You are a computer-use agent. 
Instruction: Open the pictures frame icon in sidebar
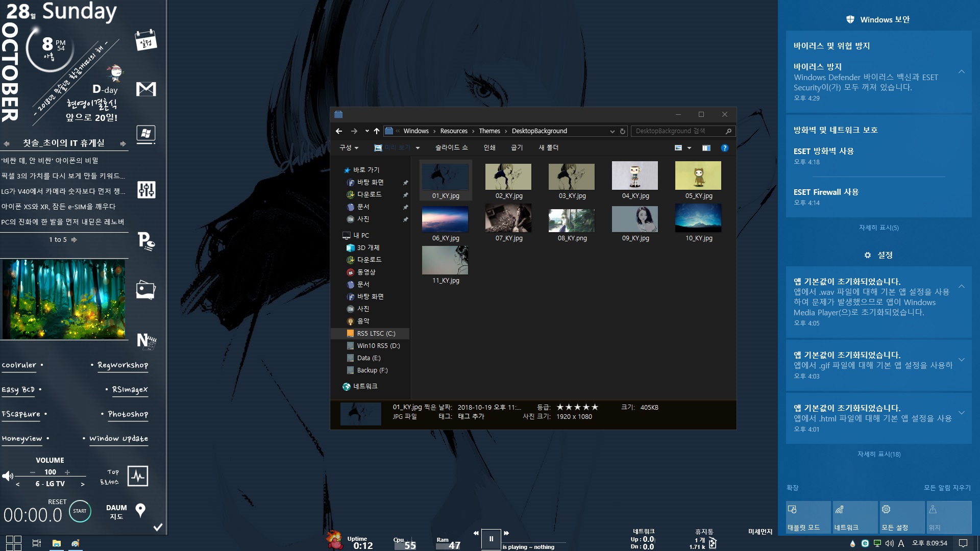click(146, 290)
